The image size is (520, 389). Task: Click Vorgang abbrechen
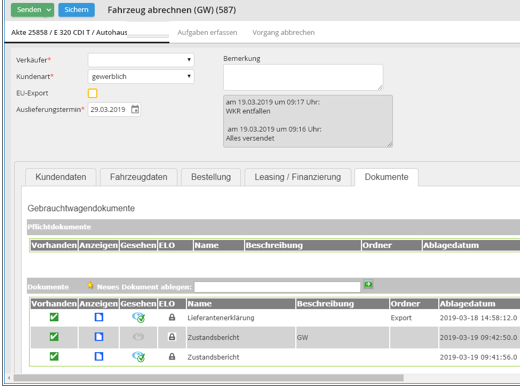(x=283, y=32)
